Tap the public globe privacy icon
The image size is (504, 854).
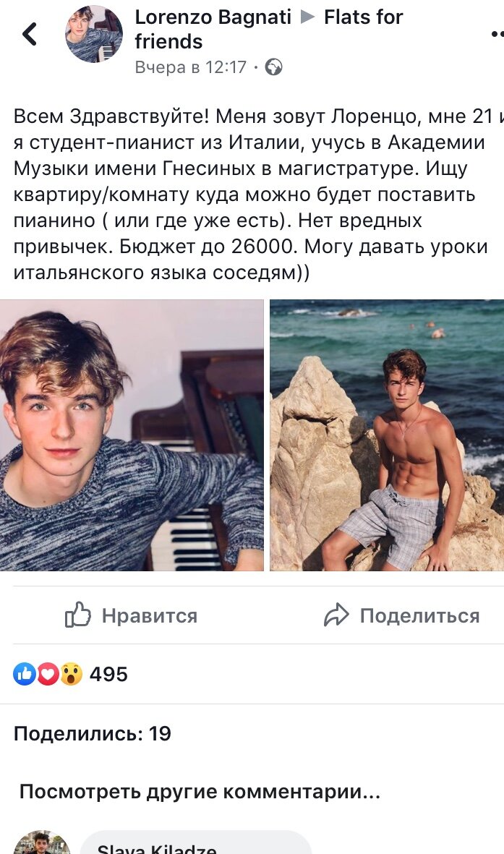[x=273, y=67]
